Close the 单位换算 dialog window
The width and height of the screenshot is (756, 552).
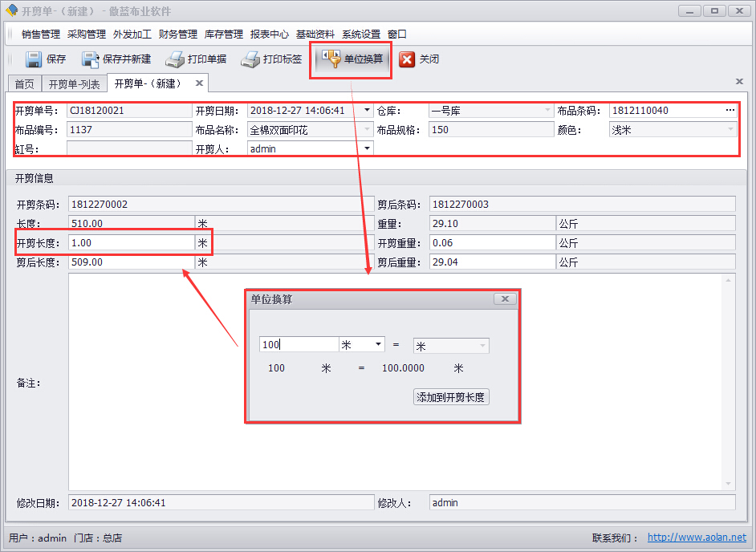tap(504, 299)
